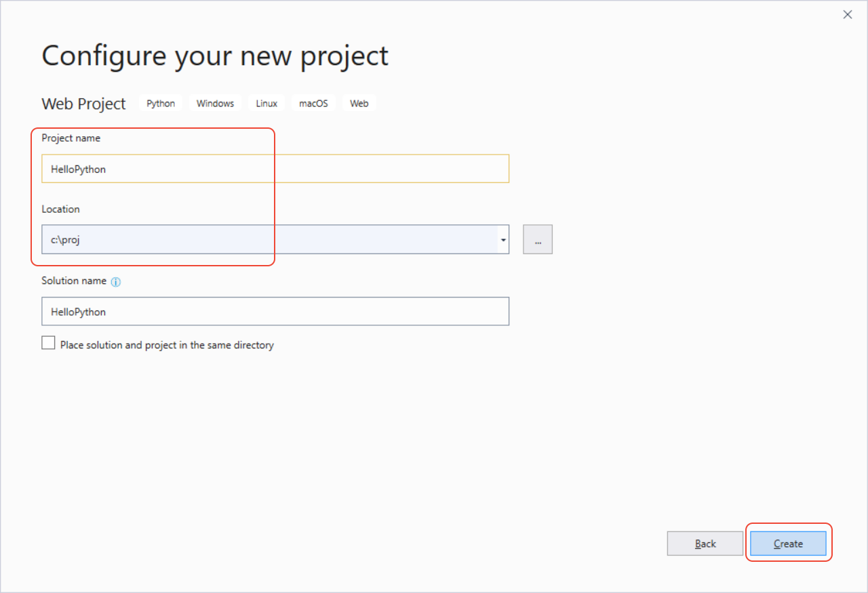The height and width of the screenshot is (593, 868).
Task: Select the Linux platform tag
Action: pyautogui.click(x=266, y=103)
